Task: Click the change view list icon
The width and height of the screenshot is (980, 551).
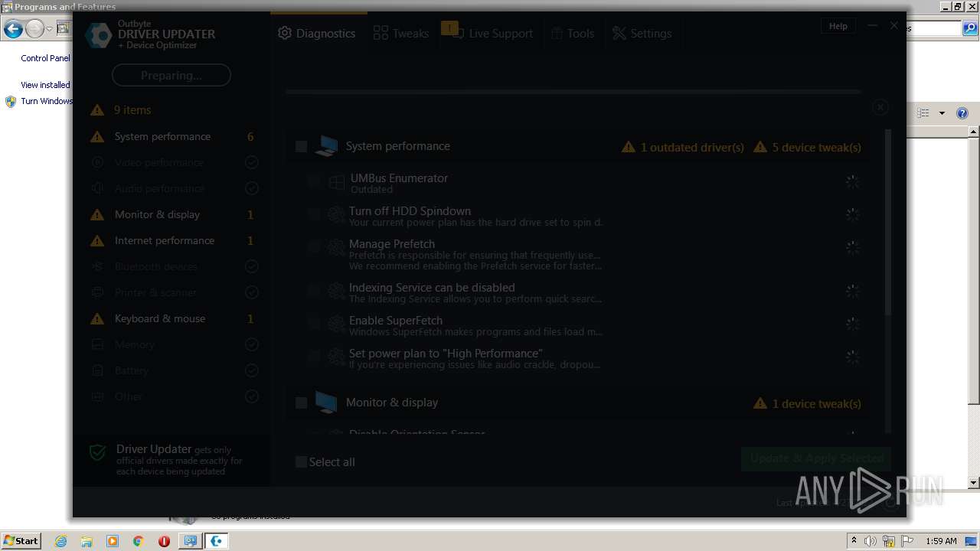Action: click(923, 113)
